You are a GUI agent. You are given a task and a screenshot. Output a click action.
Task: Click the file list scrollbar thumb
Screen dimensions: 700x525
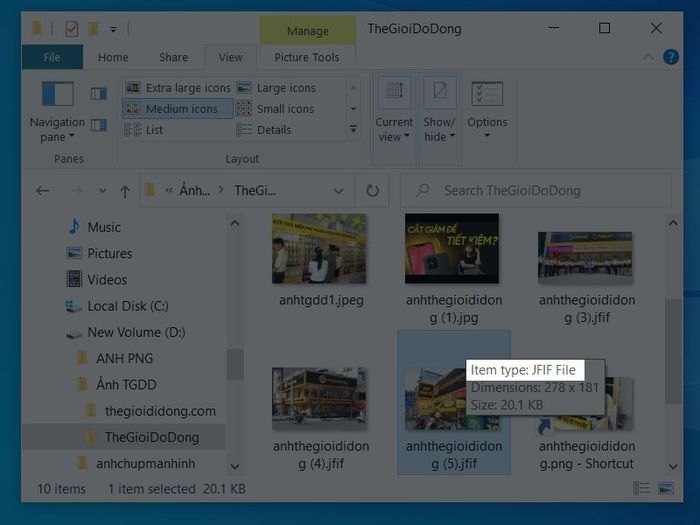(x=673, y=352)
